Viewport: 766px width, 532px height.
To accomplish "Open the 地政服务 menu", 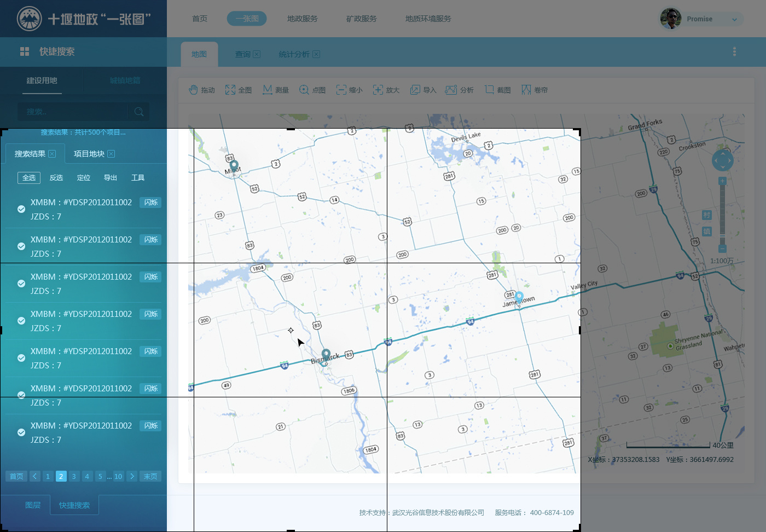I will tap(303, 19).
